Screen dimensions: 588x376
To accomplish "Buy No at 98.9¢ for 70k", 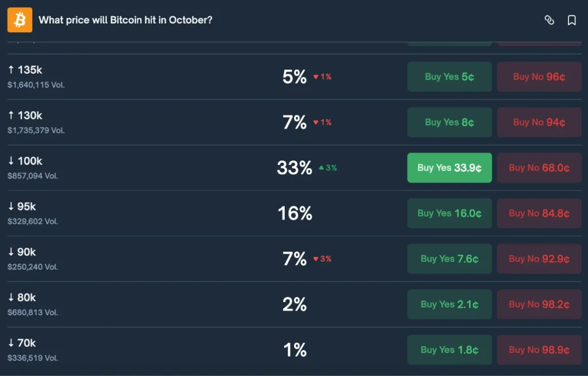I will tap(539, 350).
